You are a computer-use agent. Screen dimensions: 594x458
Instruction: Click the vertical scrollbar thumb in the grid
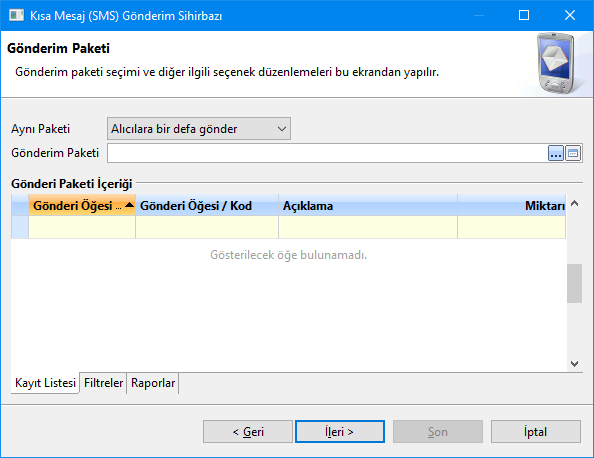[574, 283]
